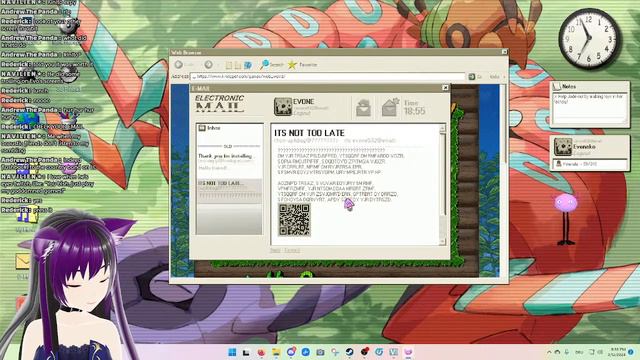640x360 pixels.
Task: Click the pink cat icon in taskbar
Action: (408, 352)
